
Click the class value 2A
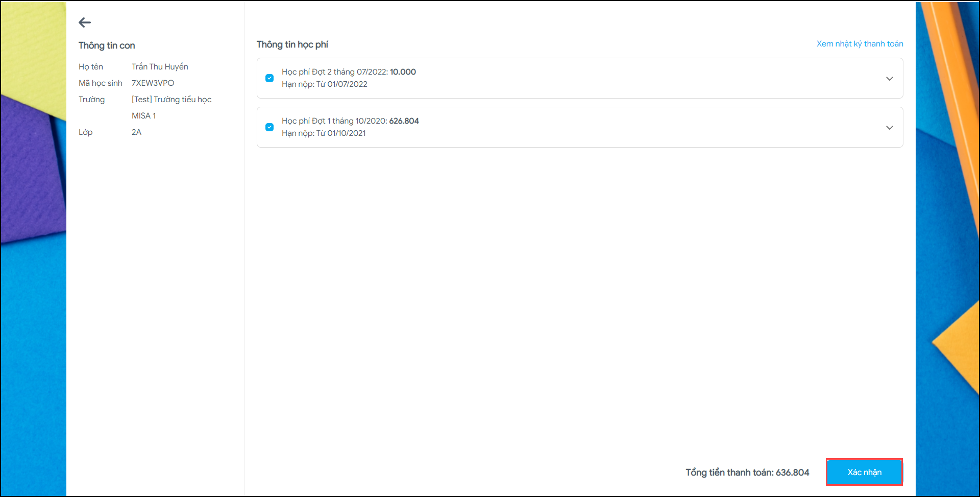tap(136, 132)
